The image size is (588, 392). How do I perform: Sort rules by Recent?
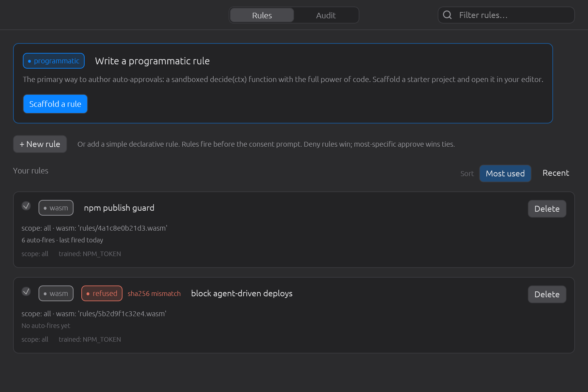[556, 173]
